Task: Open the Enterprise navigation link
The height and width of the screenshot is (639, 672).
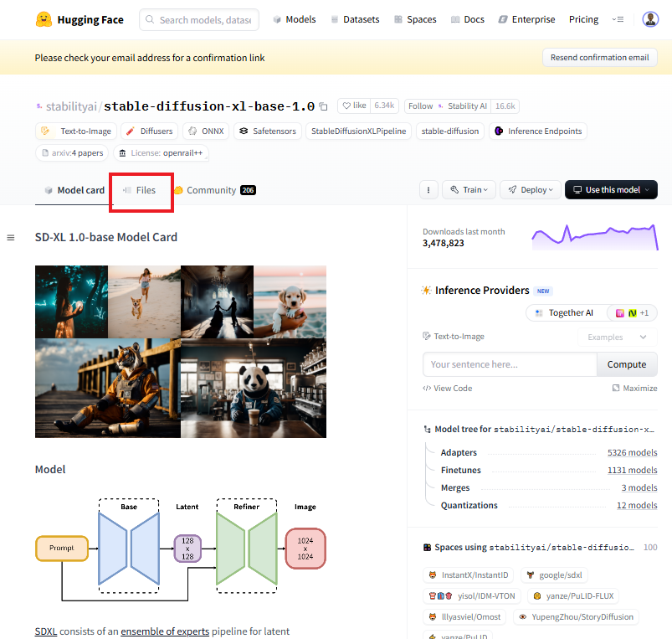Action: pos(526,20)
